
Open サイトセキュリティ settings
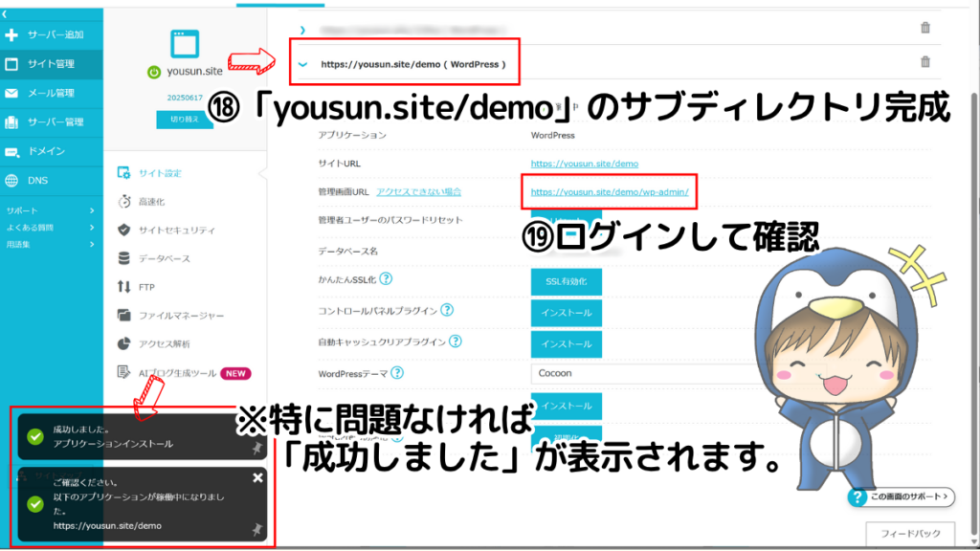(176, 230)
